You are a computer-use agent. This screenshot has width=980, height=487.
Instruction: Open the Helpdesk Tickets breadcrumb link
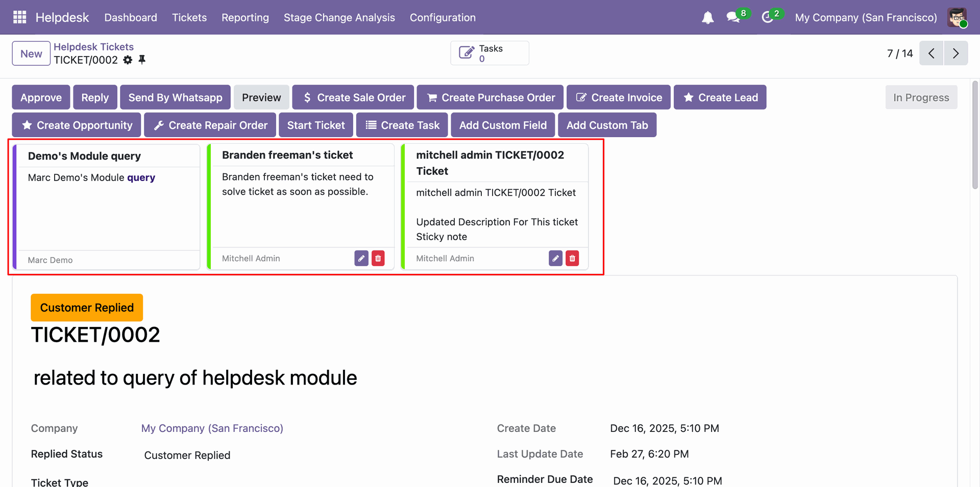pos(93,47)
